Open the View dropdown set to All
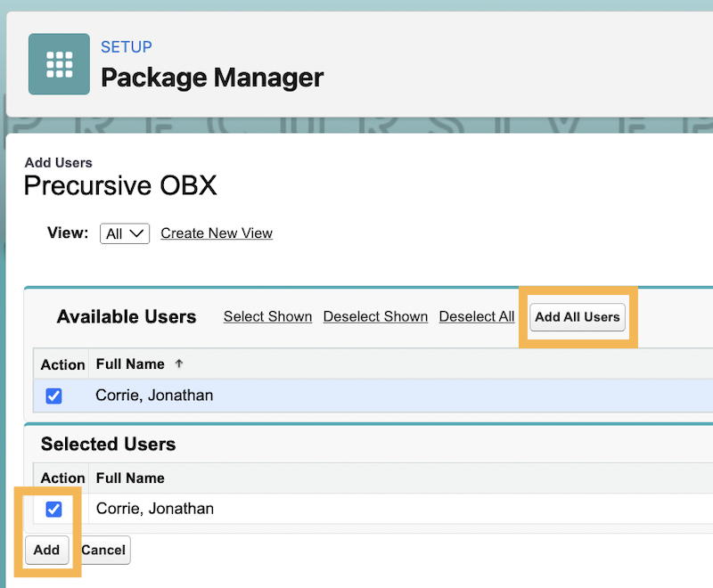 point(124,233)
